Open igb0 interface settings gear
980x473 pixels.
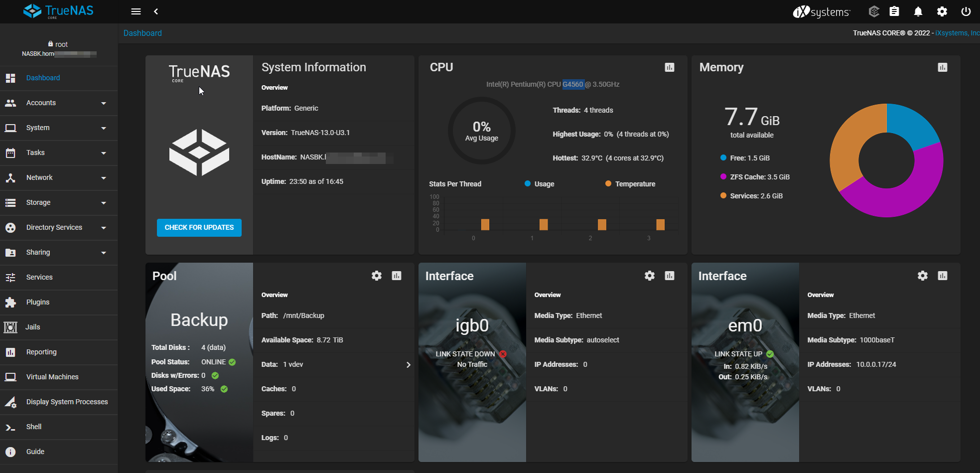(650, 276)
